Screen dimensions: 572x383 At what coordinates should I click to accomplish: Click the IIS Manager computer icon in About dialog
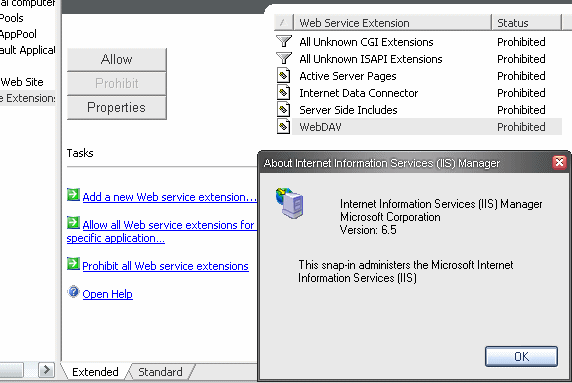(x=290, y=203)
